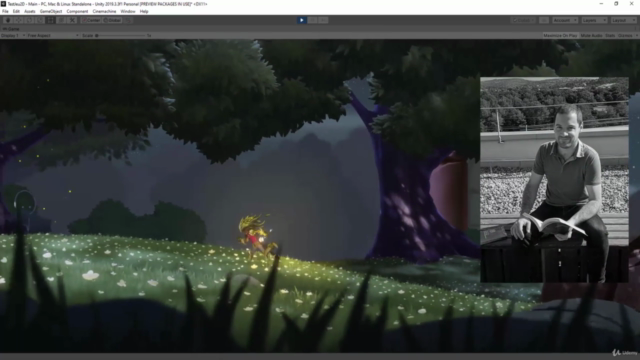The image size is (640, 360).
Task: Toggle the Stats overlay
Action: coord(610,36)
